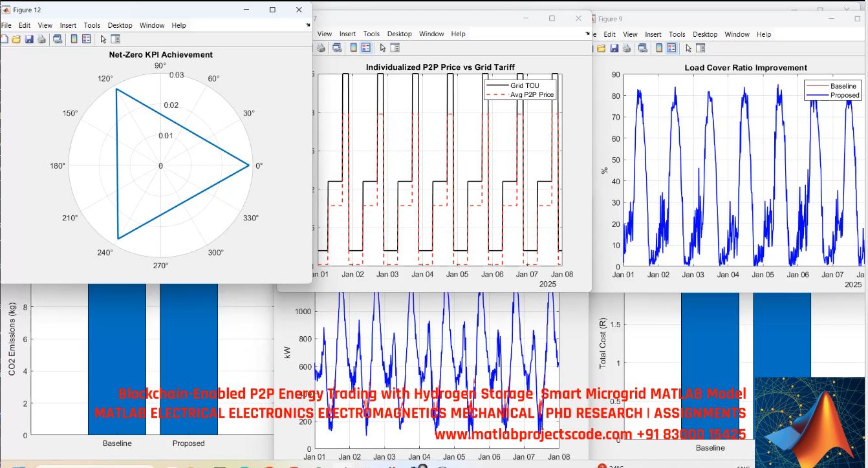Click the New Figure icon in Figure 12

5,39
